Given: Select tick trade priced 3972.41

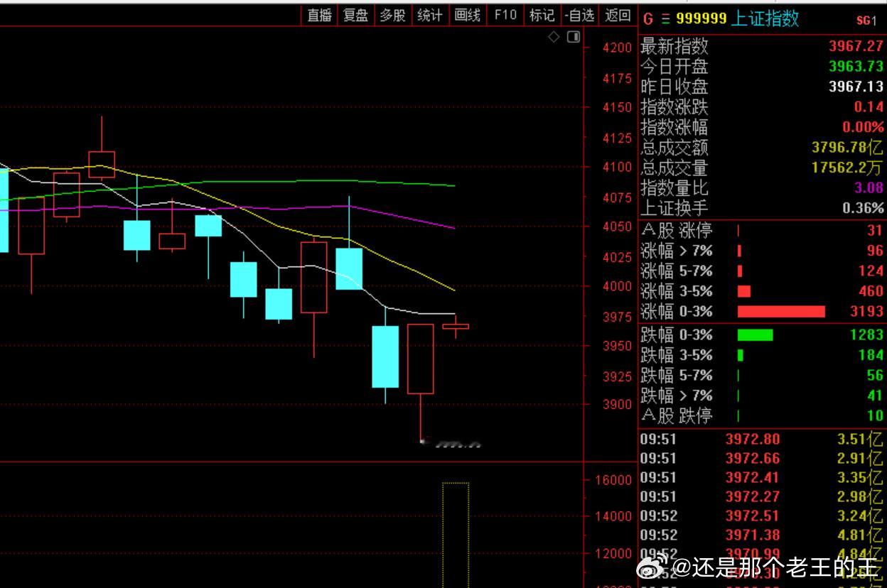Looking at the screenshot, I should (752, 477).
